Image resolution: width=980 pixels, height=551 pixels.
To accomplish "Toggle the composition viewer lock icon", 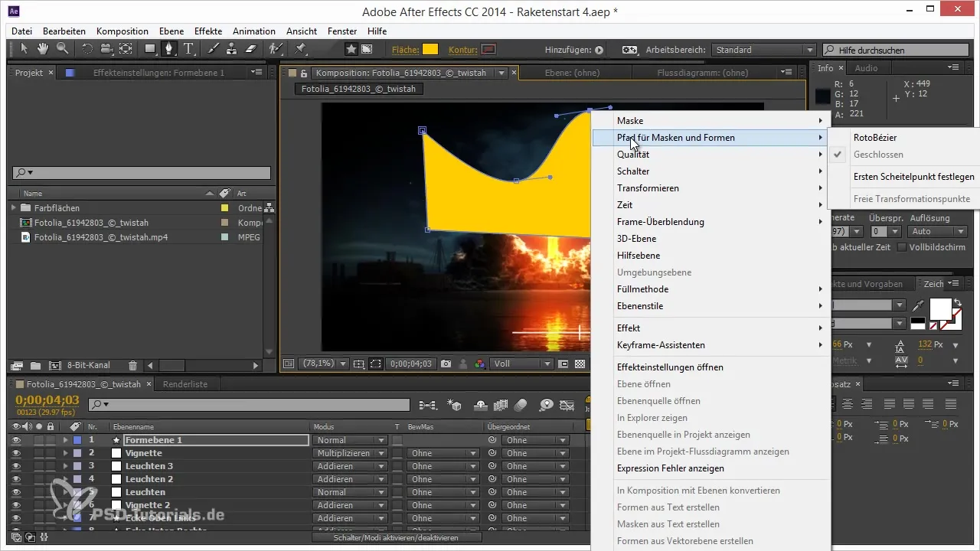I will (x=304, y=73).
